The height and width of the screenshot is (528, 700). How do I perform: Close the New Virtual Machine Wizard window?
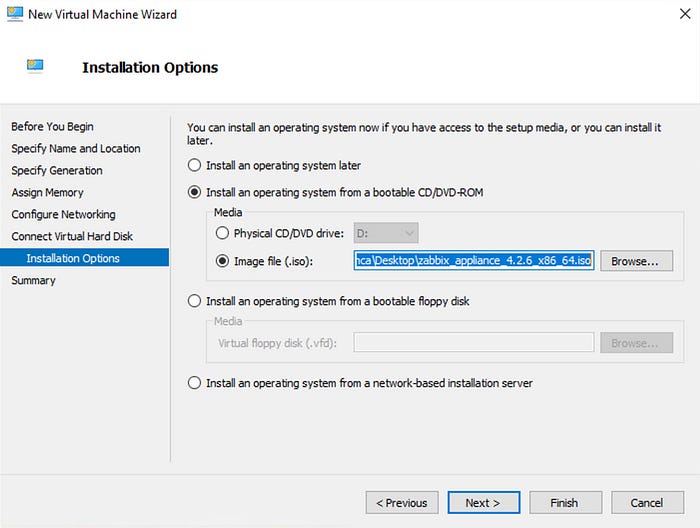tap(685, 14)
